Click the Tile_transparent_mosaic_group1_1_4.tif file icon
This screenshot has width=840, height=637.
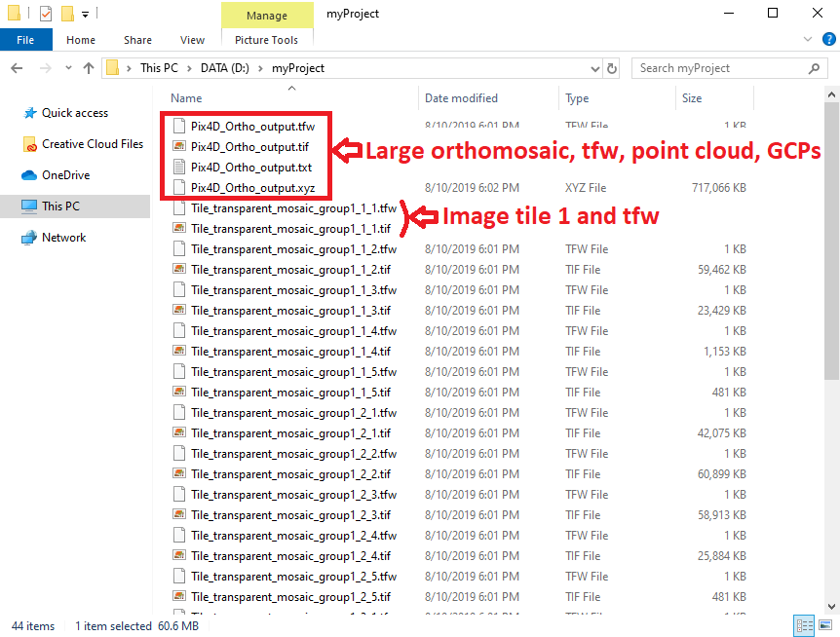[179, 351]
